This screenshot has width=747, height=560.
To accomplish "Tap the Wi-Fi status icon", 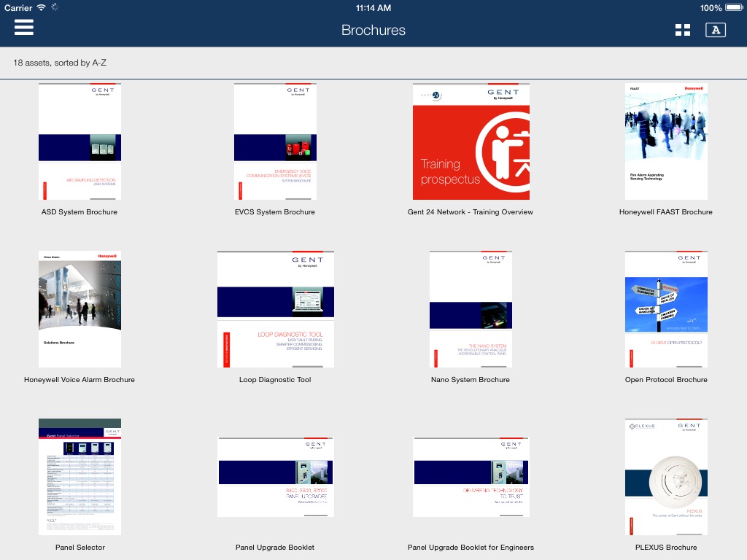I will [x=42, y=7].
